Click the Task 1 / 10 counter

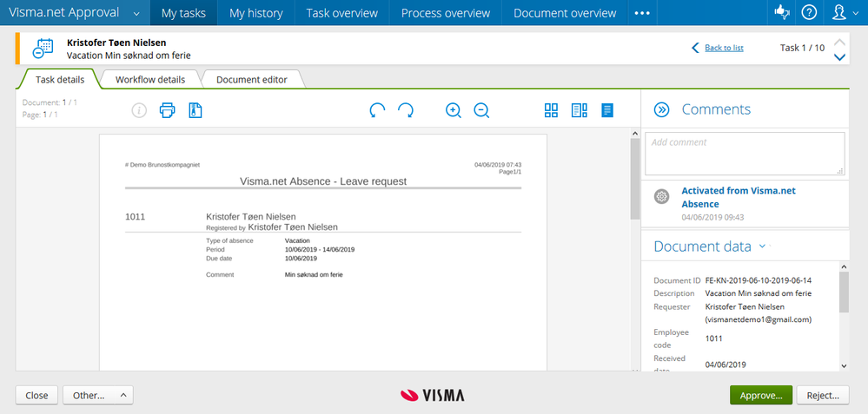802,48
